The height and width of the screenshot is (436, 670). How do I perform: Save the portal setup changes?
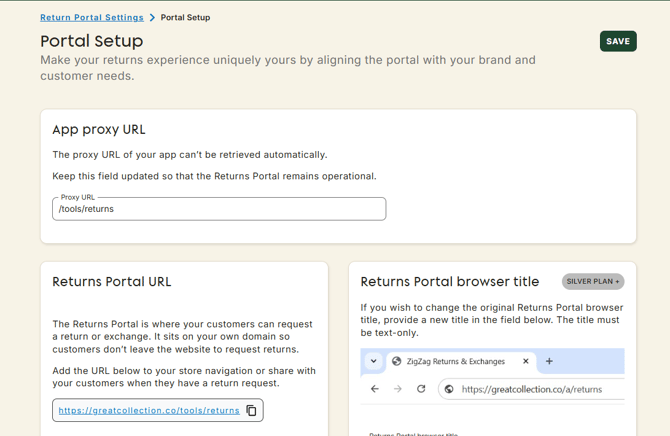click(x=617, y=41)
